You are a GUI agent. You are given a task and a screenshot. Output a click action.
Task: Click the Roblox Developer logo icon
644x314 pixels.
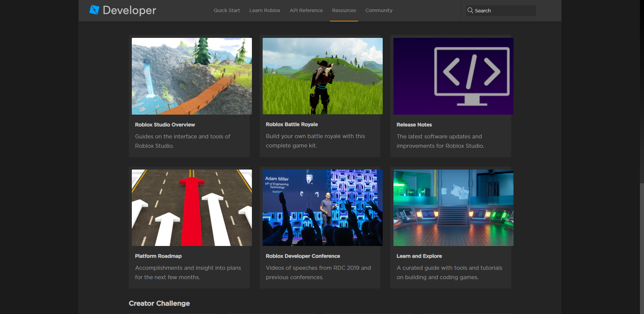(x=94, y=10)
